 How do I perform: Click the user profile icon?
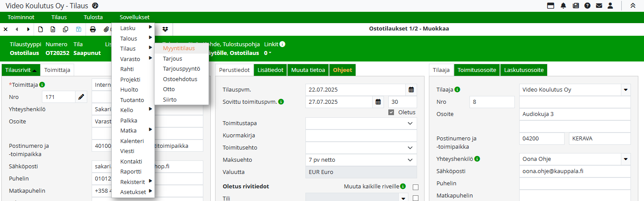610,6
